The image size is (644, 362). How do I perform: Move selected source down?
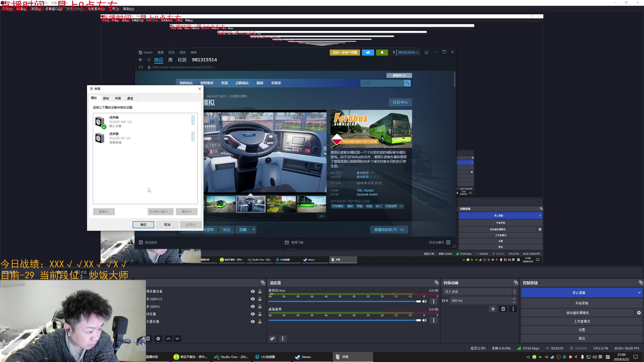(177, 339)
